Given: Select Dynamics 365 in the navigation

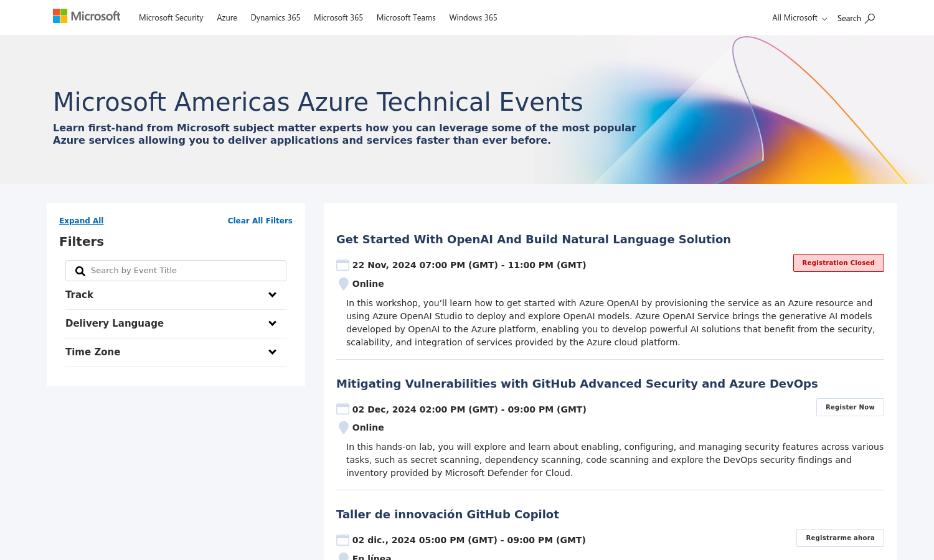Looking at the screenshot, I should pos(275,18).
